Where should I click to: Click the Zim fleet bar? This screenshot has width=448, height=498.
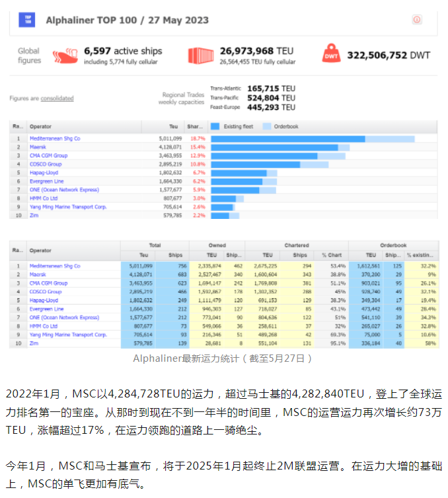(225, 216)
